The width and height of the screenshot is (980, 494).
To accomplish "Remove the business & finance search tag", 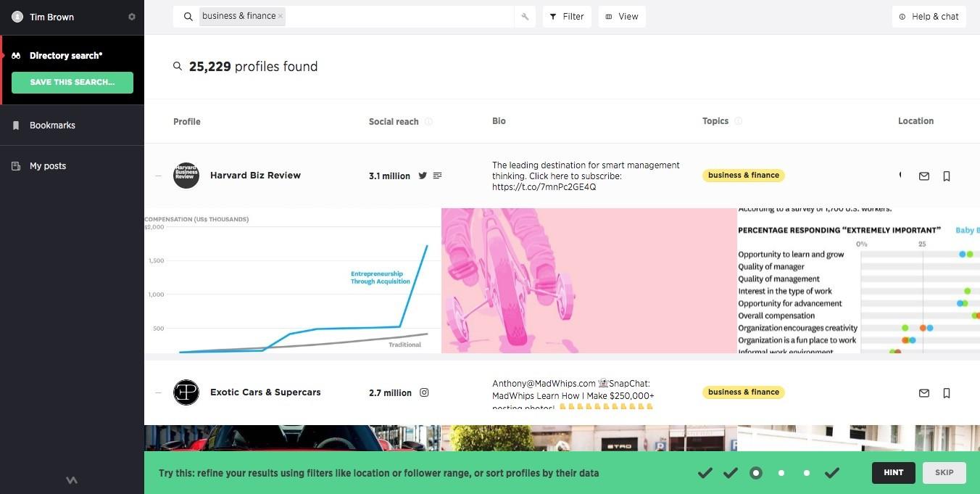I will pyautogui.click(x=281, y=16).
